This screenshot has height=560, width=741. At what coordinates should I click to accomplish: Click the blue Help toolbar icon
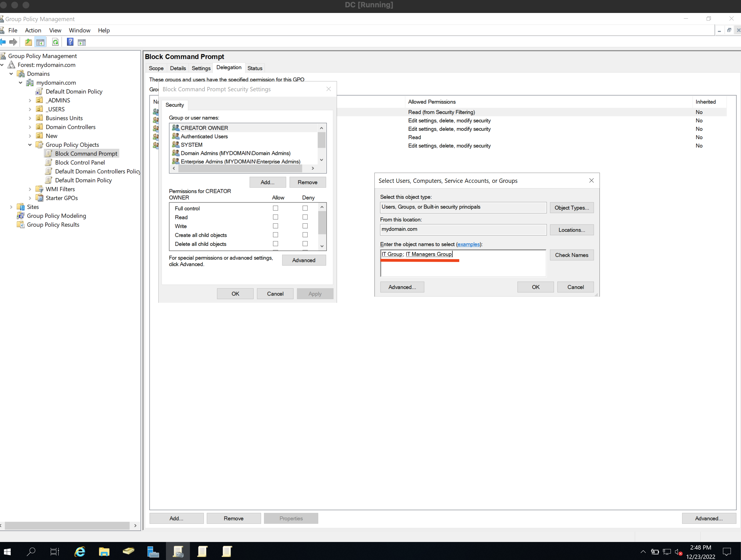coord(70,42)
